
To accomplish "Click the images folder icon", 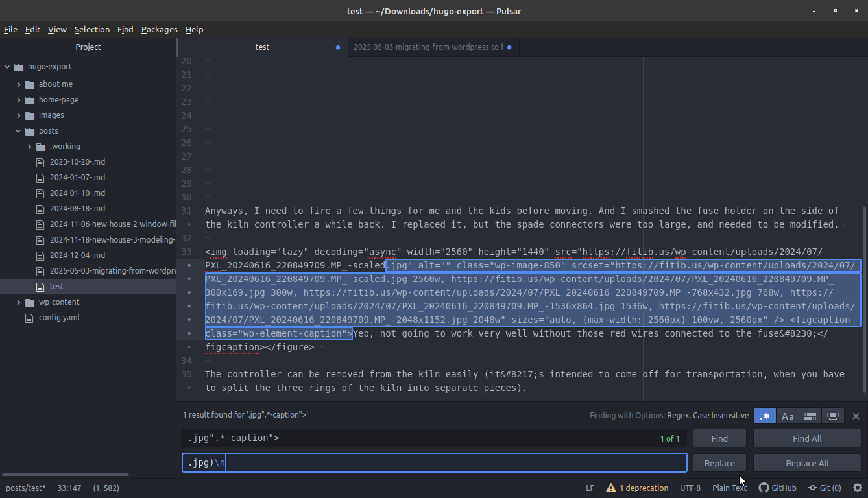I will (x=30, y=115).
